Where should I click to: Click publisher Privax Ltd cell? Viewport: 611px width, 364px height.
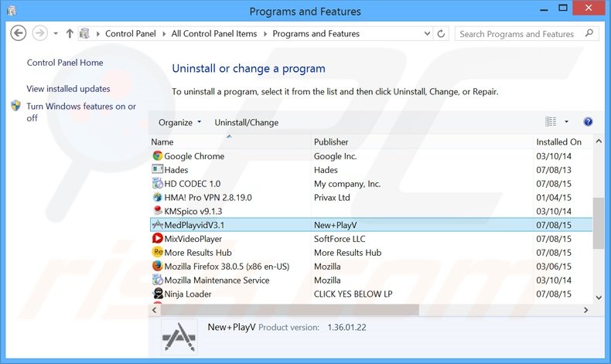pyautogui.click(x=332, y=197)
